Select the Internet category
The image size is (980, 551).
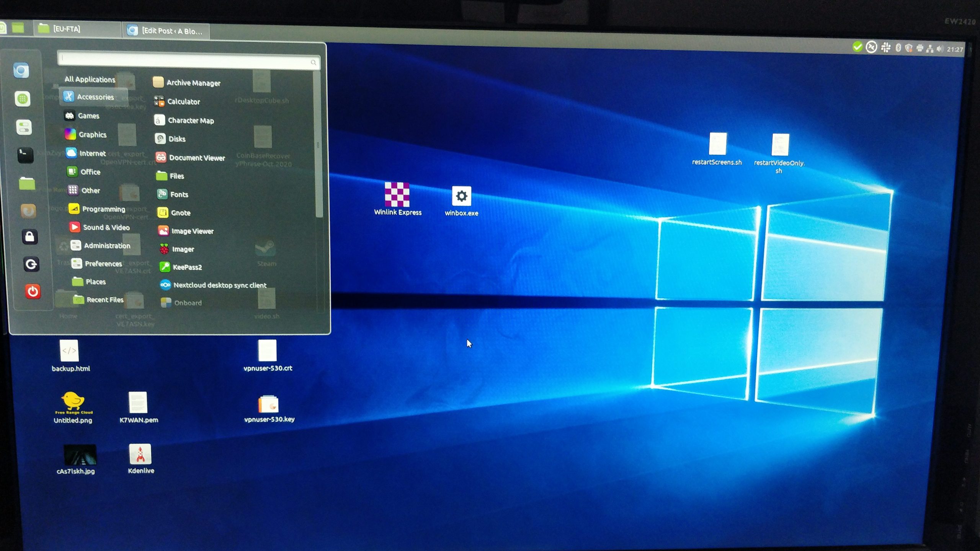coord(86,153)
